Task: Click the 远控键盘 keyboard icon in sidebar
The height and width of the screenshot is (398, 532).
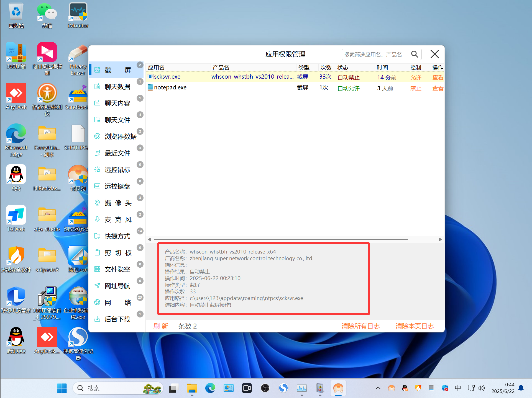Action: (x=97, y=186)
